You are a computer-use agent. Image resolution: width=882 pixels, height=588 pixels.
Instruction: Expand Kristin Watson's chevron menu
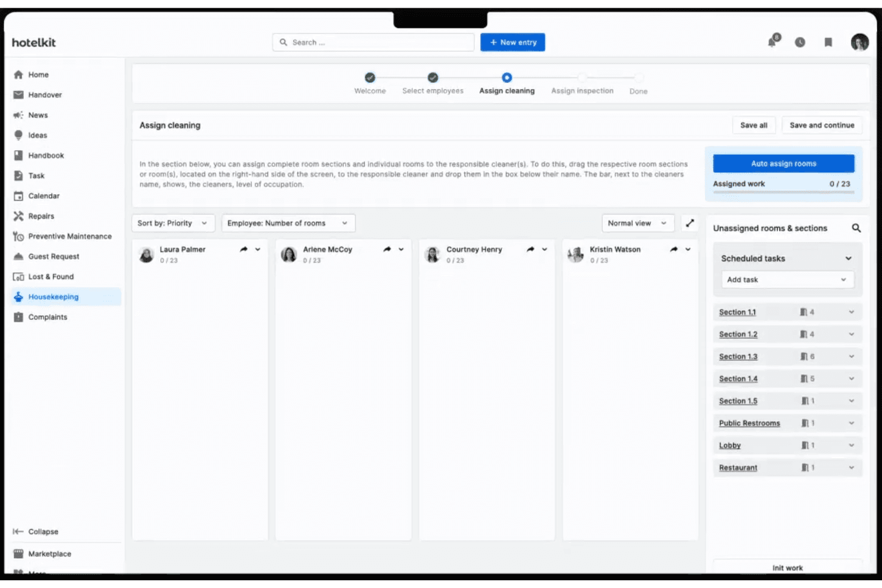[688, 250]
